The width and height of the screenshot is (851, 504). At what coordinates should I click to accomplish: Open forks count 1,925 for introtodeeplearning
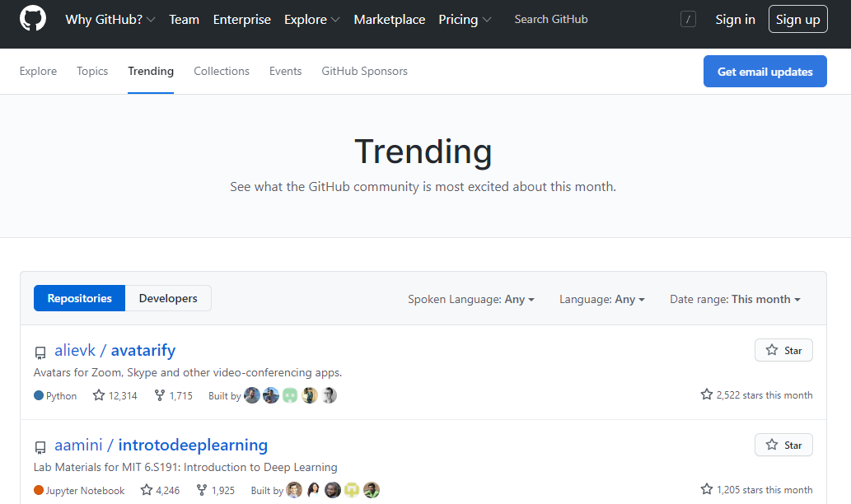[216, 491]
